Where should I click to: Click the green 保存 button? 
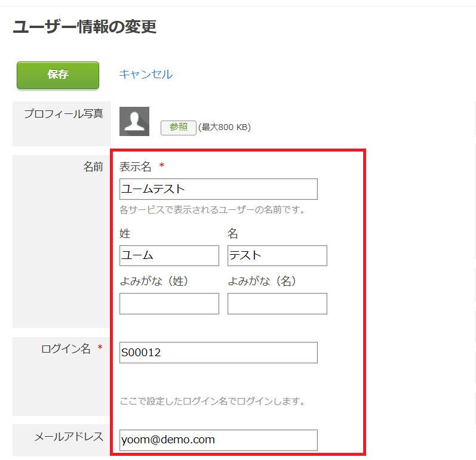[x=58, y=75]
